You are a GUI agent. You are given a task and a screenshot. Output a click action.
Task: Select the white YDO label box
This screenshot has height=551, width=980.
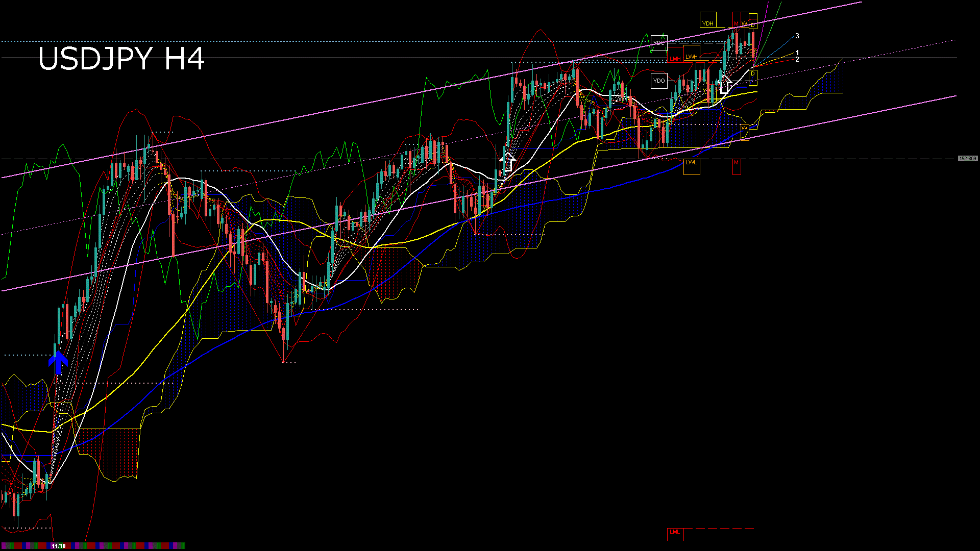tap(658, 81)
